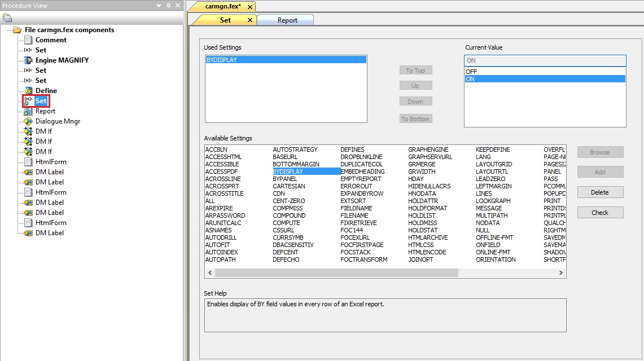Choose OFF in Current Value list

tap(471, 72)
